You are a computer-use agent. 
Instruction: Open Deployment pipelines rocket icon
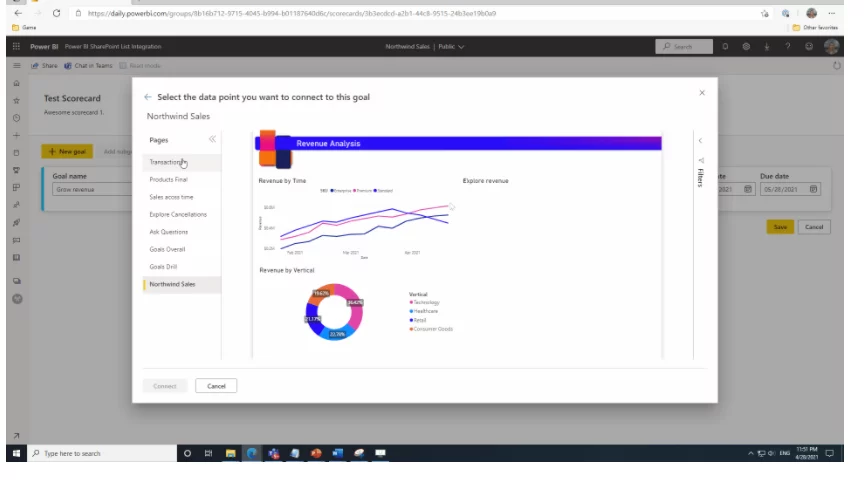17,222
